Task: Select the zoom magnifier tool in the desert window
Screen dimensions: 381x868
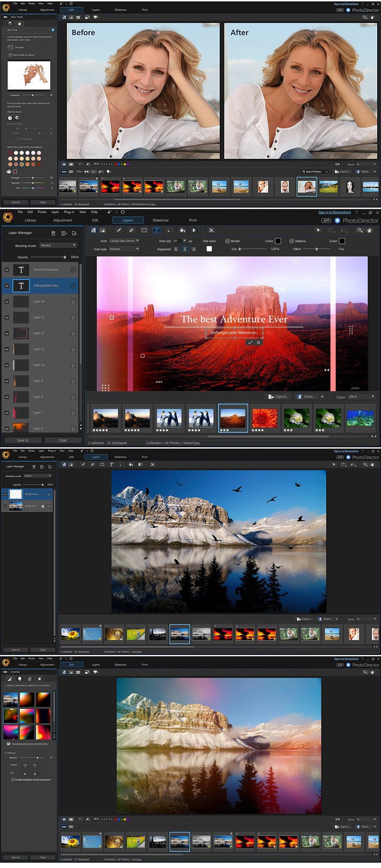Action: [360, 230]
